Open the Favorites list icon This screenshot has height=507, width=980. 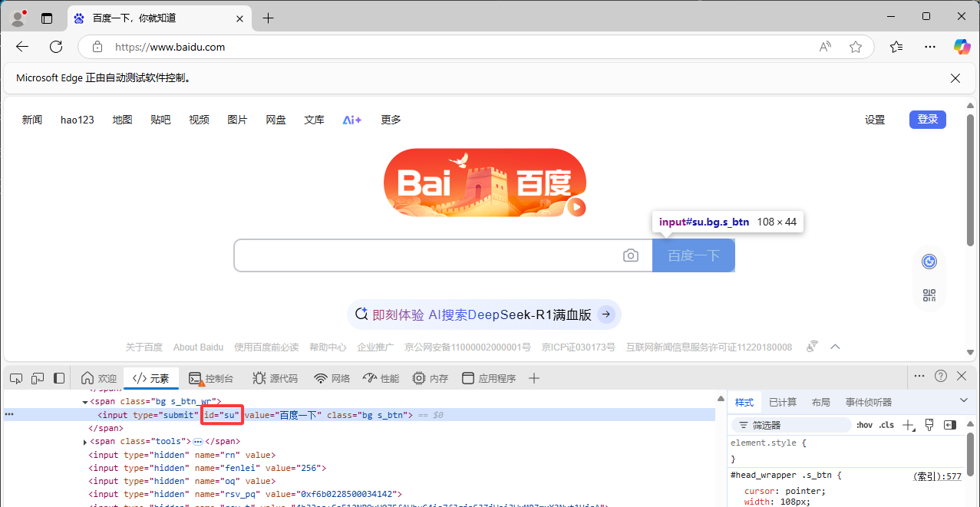pos(896,47)
